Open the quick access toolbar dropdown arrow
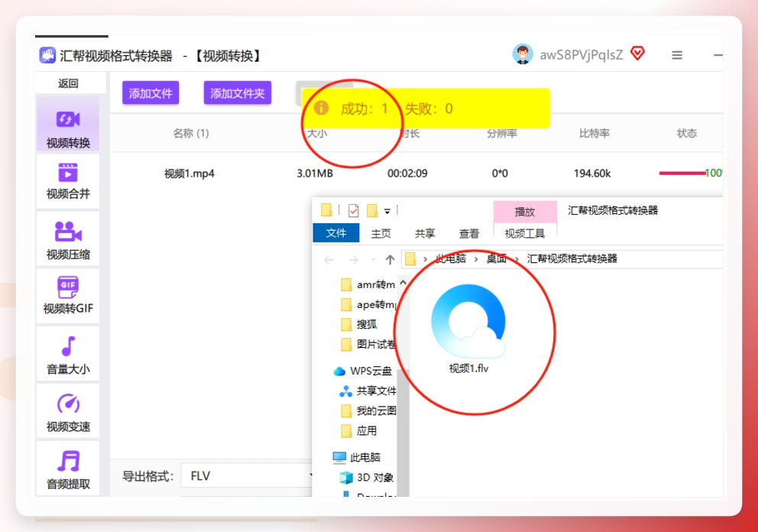 pyautogui.click(x=387, y=212)
